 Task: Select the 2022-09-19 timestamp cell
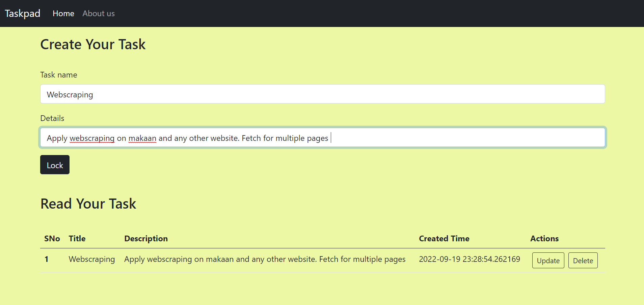tap(469, 259)
